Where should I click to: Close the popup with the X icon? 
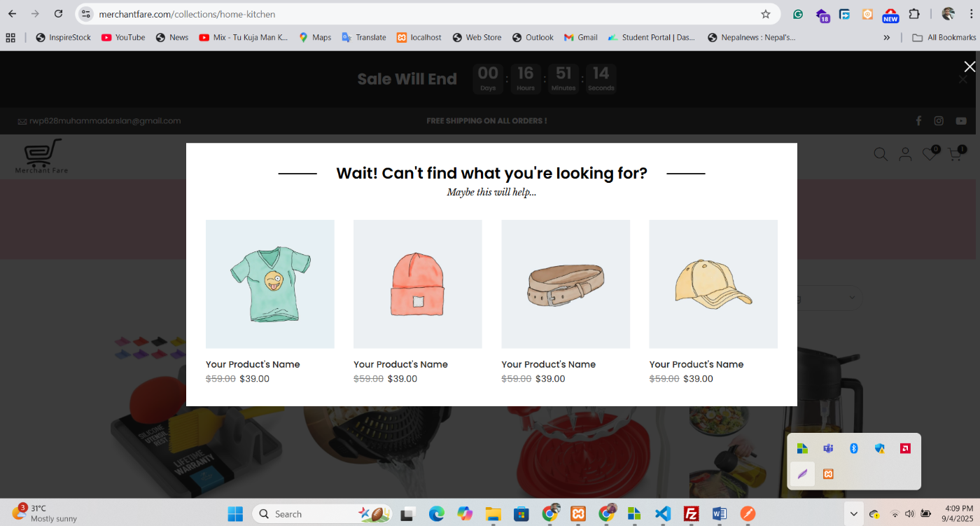(x=969, y=67)
